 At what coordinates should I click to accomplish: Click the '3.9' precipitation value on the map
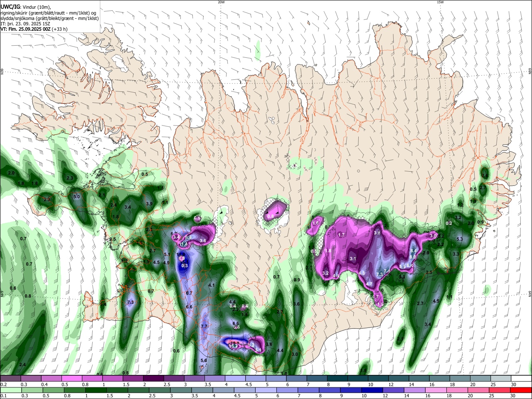(150, 204)
